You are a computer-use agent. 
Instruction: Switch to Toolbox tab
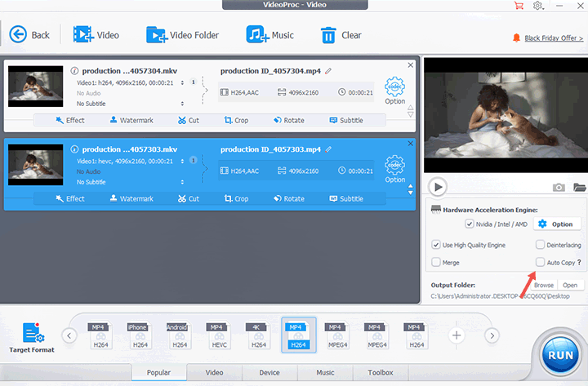381,372
